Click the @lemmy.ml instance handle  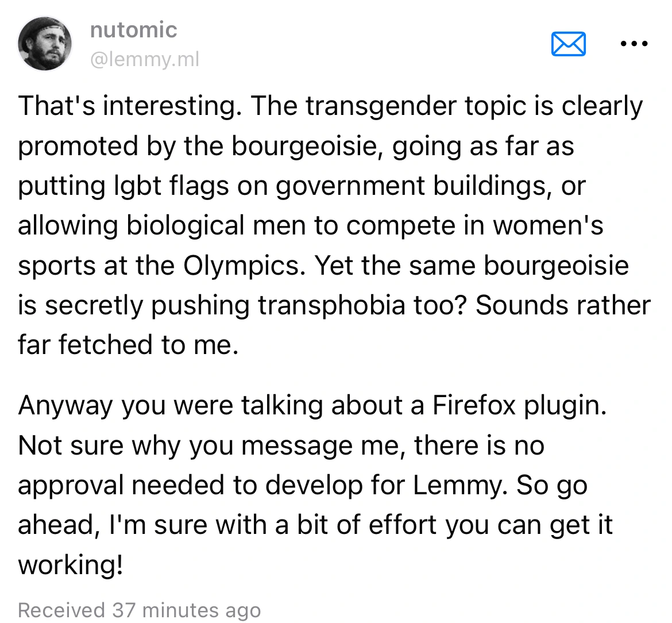pyautogui.click(x=144, y=59)
